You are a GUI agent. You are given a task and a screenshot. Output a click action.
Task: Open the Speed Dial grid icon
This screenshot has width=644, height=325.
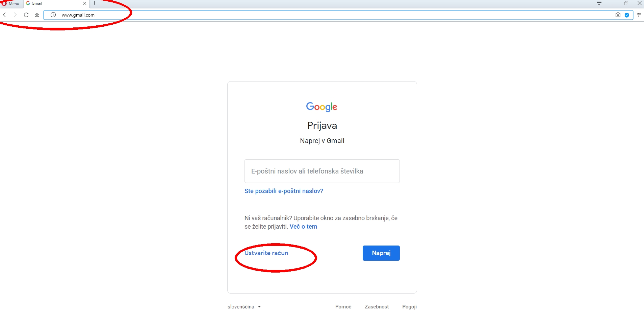37,15
